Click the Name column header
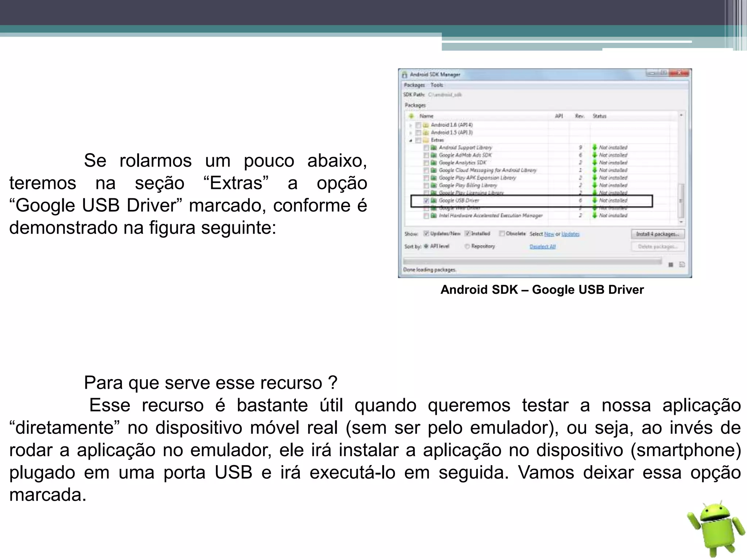 426,116
